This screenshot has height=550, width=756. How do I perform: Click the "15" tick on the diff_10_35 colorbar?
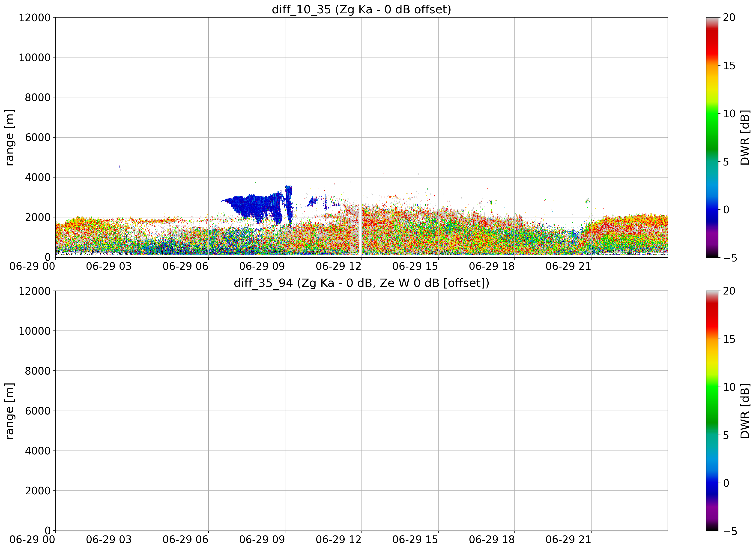pyautogui.click(x=729, y=66)
